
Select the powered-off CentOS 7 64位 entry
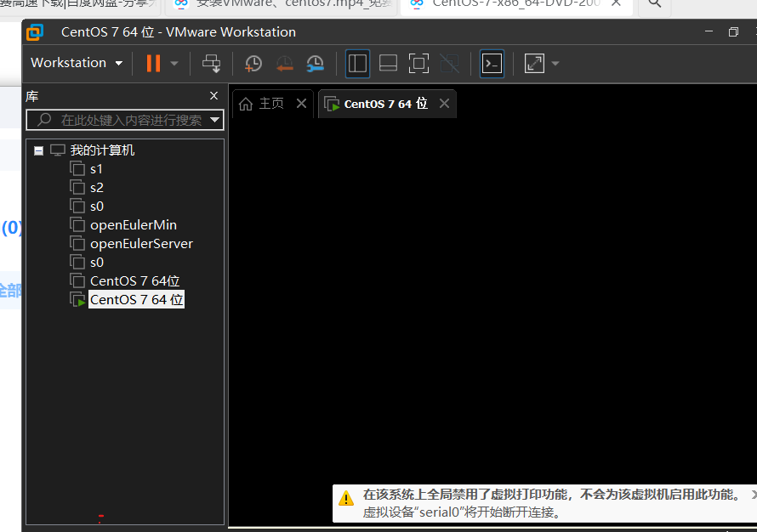point(134,280)
